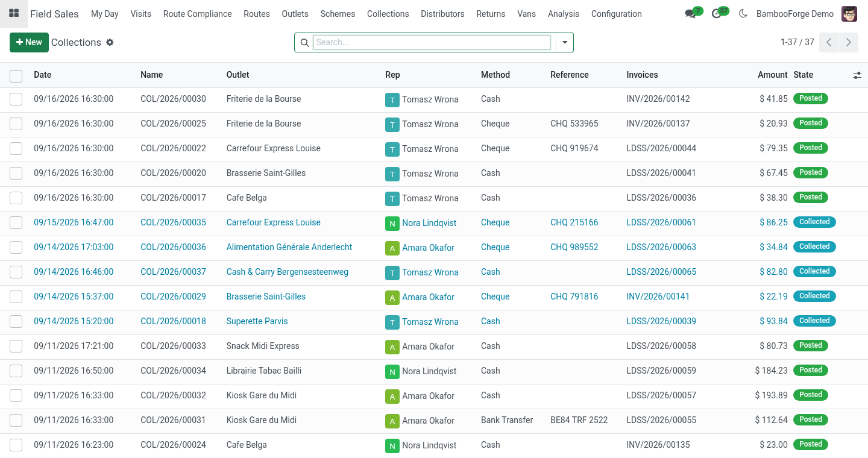This screenshot has width=868, height=458.
Task: Focus the Search input field
Action: pyautogui.click(x=432, y=42)
